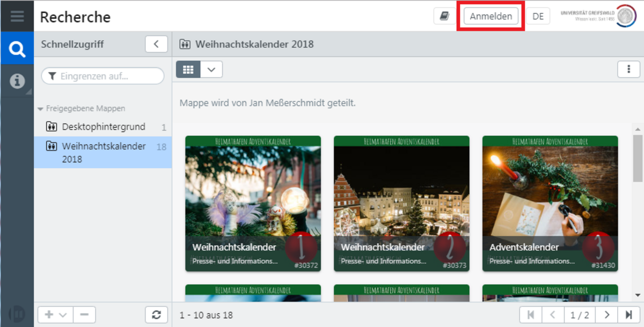Select the Weihnachtskalender 2018 folder

tap(103, 152)
